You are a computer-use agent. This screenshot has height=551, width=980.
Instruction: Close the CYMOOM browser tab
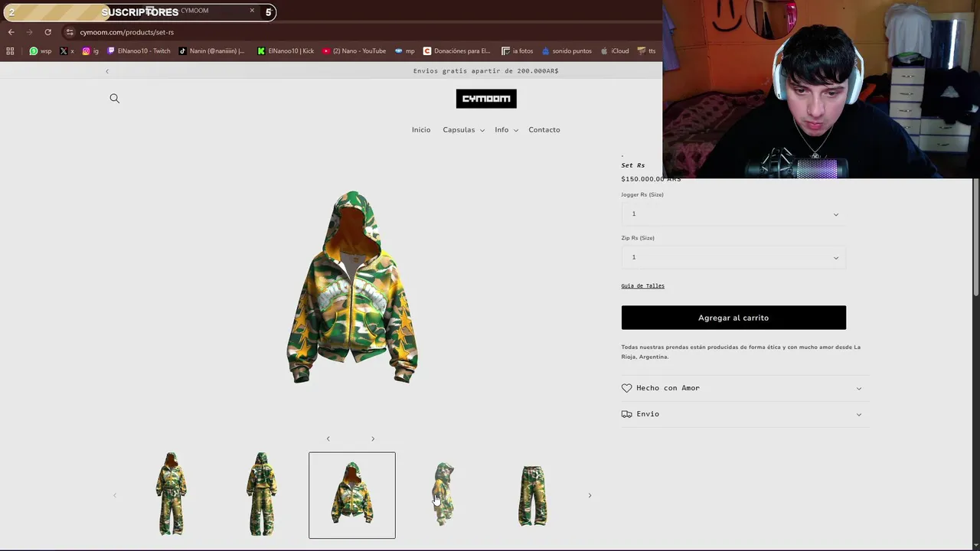click(x=252, y=11)
